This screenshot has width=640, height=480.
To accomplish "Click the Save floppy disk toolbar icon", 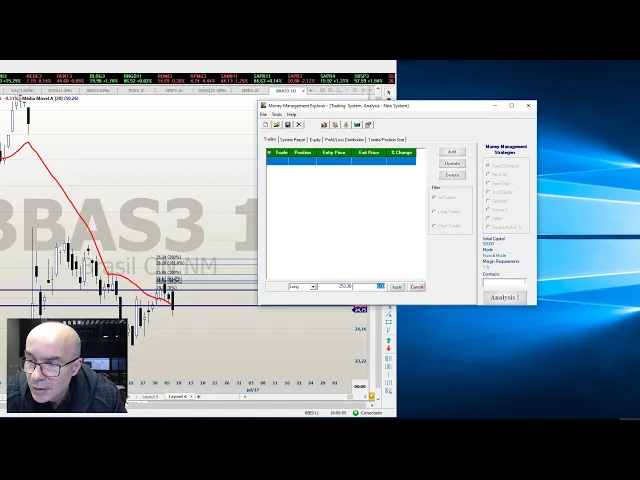I will pyautogui.click(x=287, y=125).
